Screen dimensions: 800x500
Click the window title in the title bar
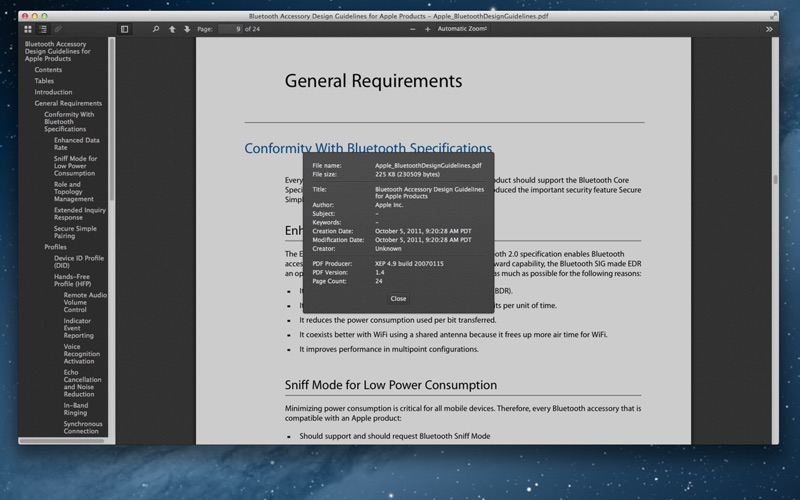pos(398,16)
